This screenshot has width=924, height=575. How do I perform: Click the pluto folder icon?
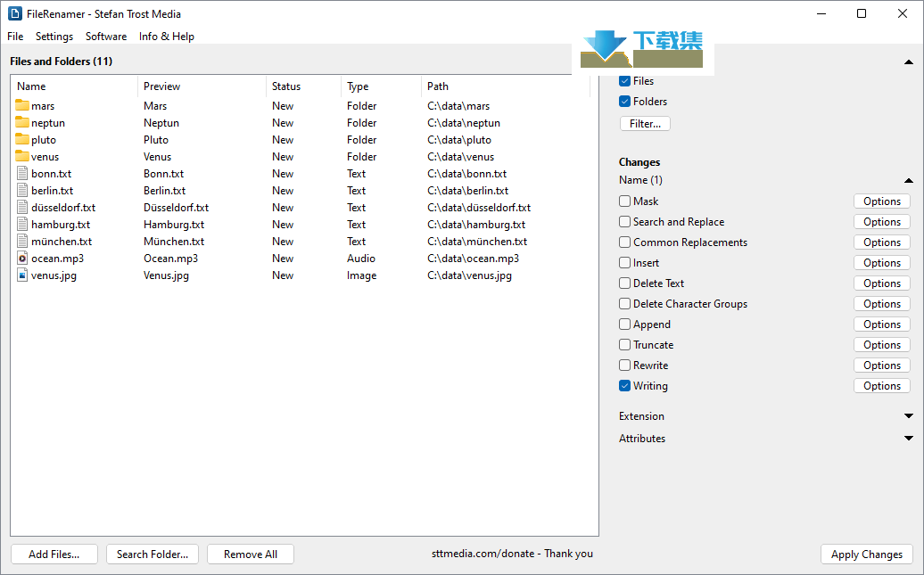[22, 140]
